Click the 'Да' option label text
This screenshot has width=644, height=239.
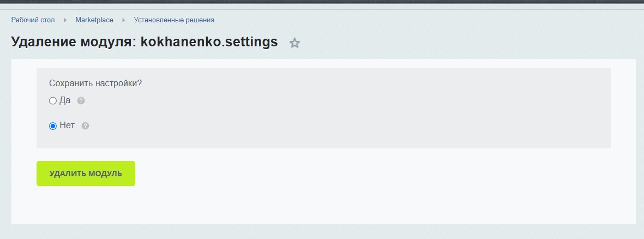point(65,100)
